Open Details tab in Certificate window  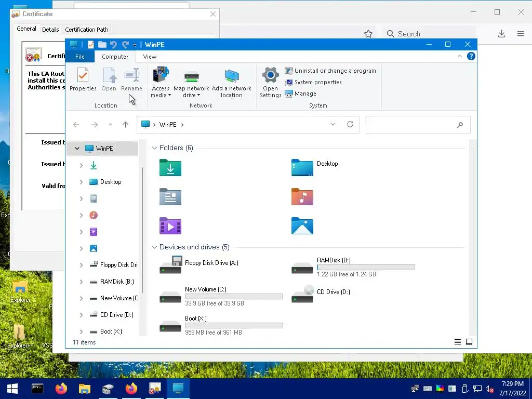point(50,30)
